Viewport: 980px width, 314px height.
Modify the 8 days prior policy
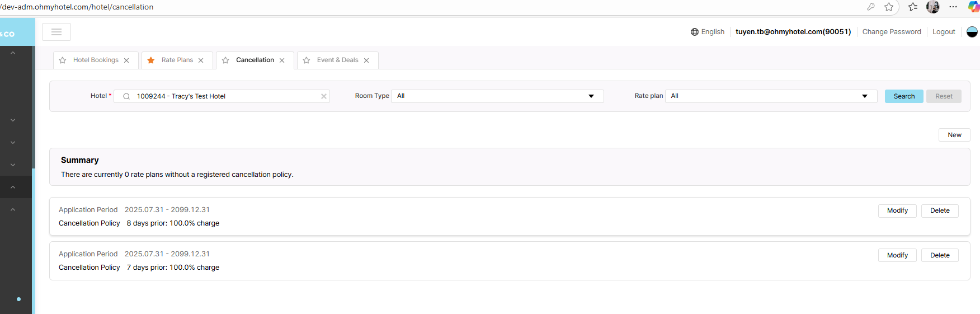(x=897, y=211)
